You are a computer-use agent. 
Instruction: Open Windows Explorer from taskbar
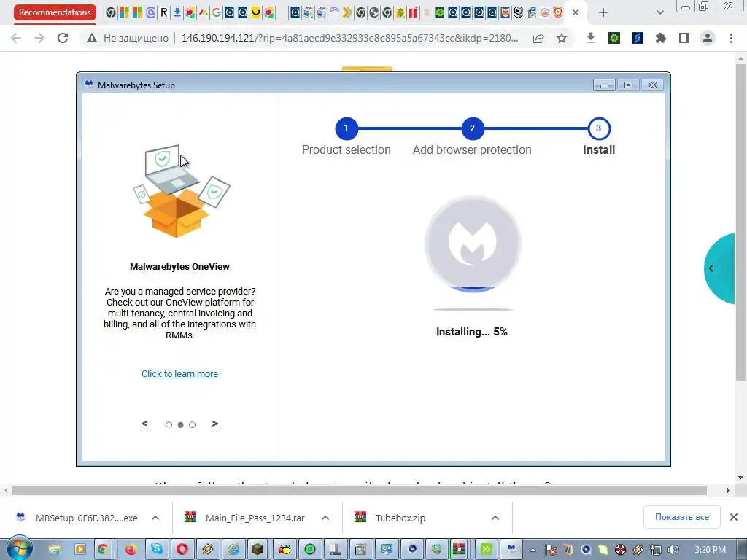point(54,550)
